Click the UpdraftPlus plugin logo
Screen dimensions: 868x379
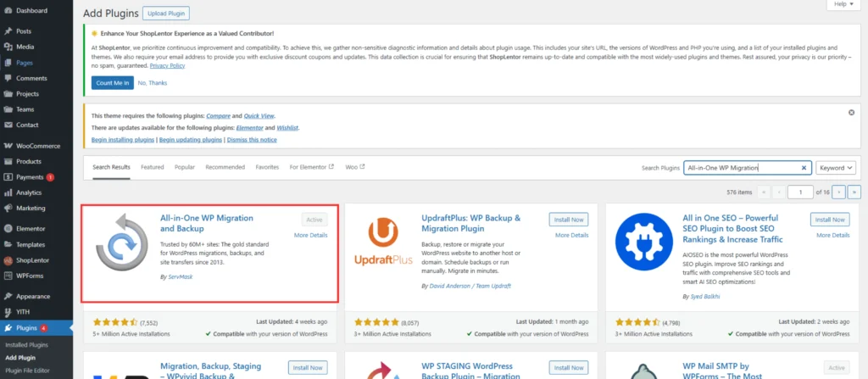click(383, 242)
